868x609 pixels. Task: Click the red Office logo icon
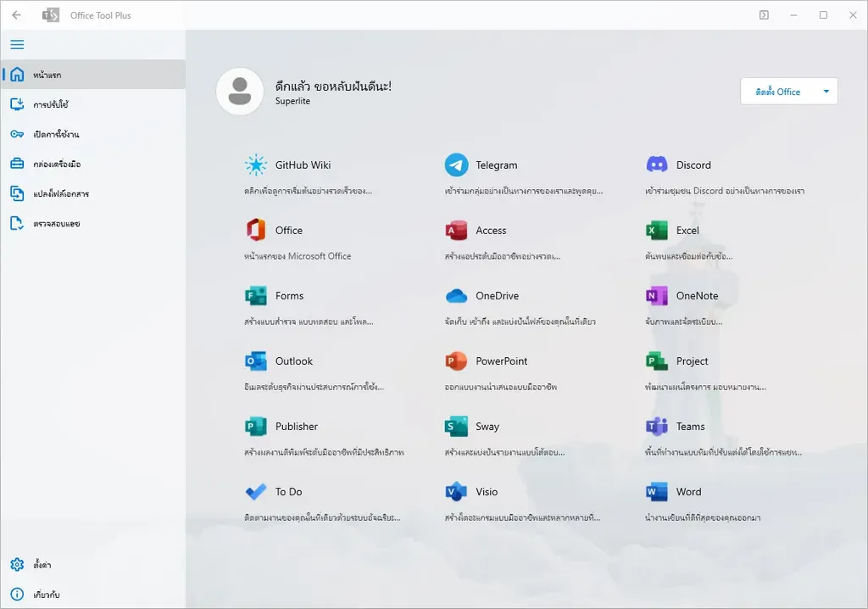click(x=256, y=230)
